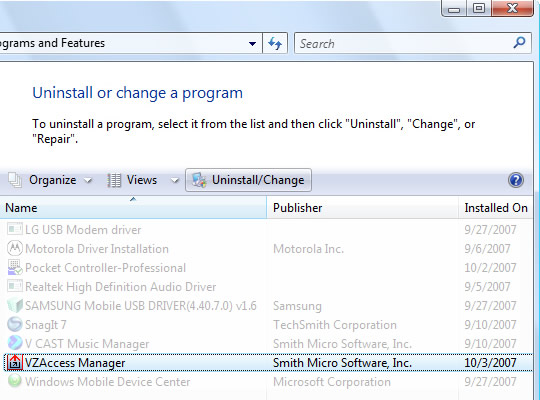The image size is (540, 400).
Task: Open the blue Help icon
Action: coord(516,180)
